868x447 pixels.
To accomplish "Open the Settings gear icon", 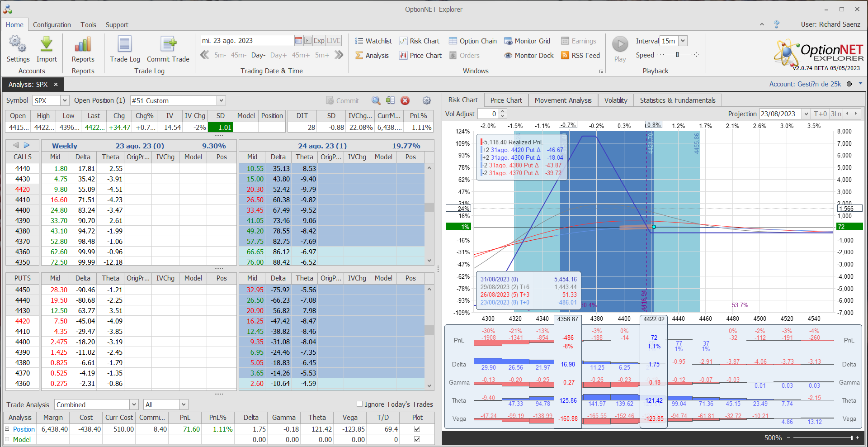I will pos(18,44).
